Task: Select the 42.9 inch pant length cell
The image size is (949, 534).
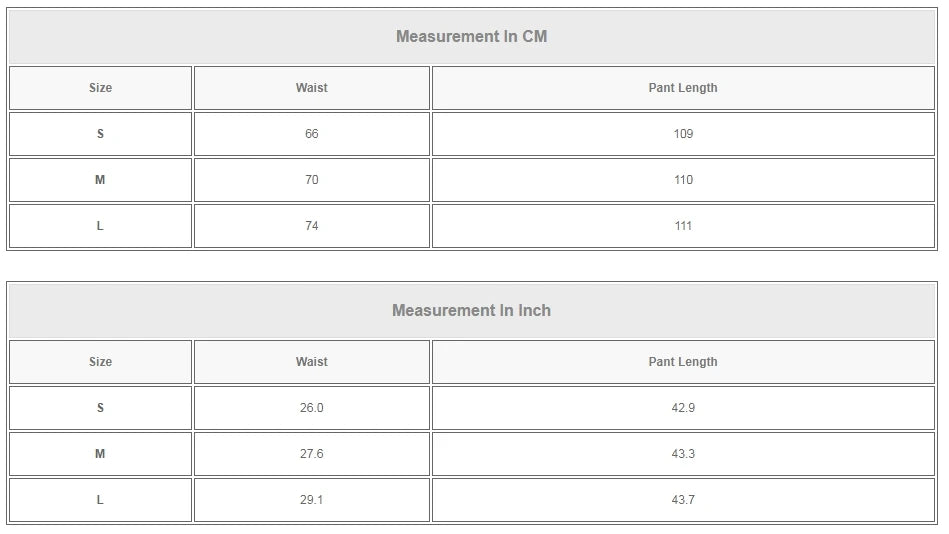Action: [x=683, y=408]
